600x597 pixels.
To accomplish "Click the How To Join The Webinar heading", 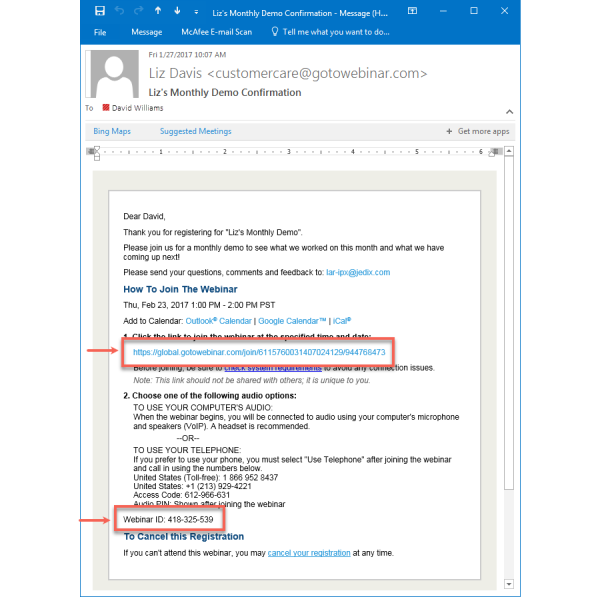I will 180,289.
